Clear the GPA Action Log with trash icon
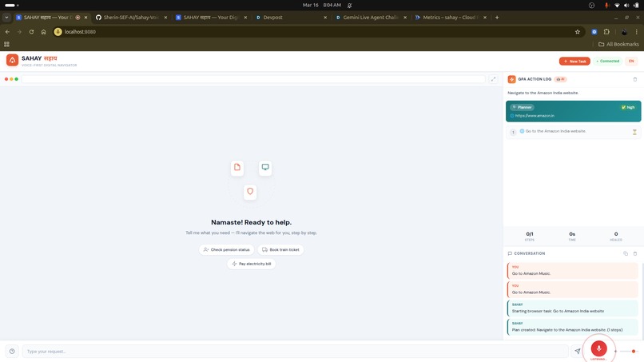The height and width of the screenshot is (362, 644). 635,79
